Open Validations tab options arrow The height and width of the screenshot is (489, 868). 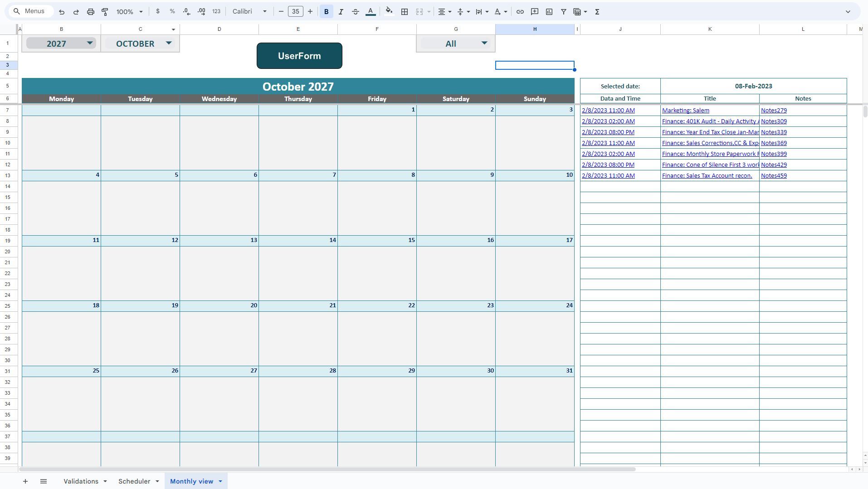point(105,481)
